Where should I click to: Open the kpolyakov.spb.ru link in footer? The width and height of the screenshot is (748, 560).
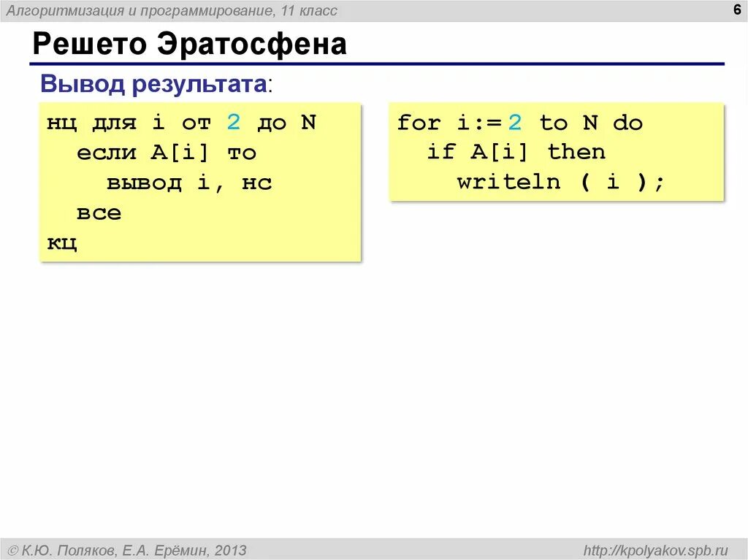pyautogui.click(x=655, y=551)
